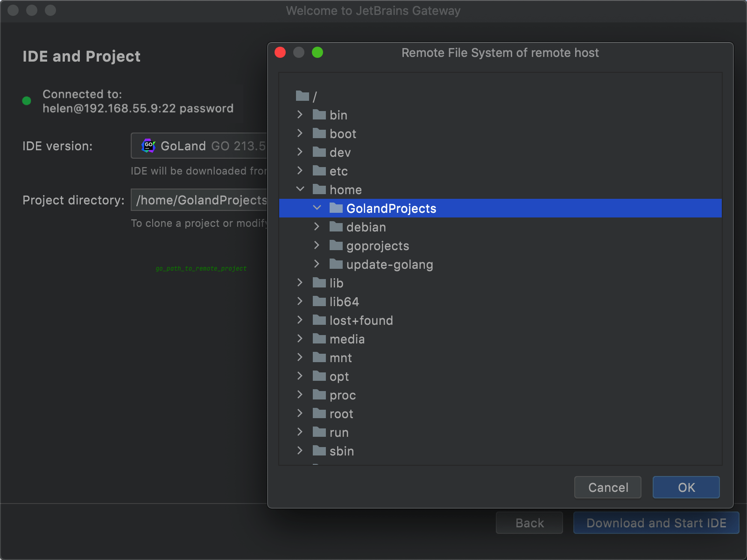This screenshot has height=560, width=747.
Task: Click Download and Start IDE
Action: (x=656, y=523)
